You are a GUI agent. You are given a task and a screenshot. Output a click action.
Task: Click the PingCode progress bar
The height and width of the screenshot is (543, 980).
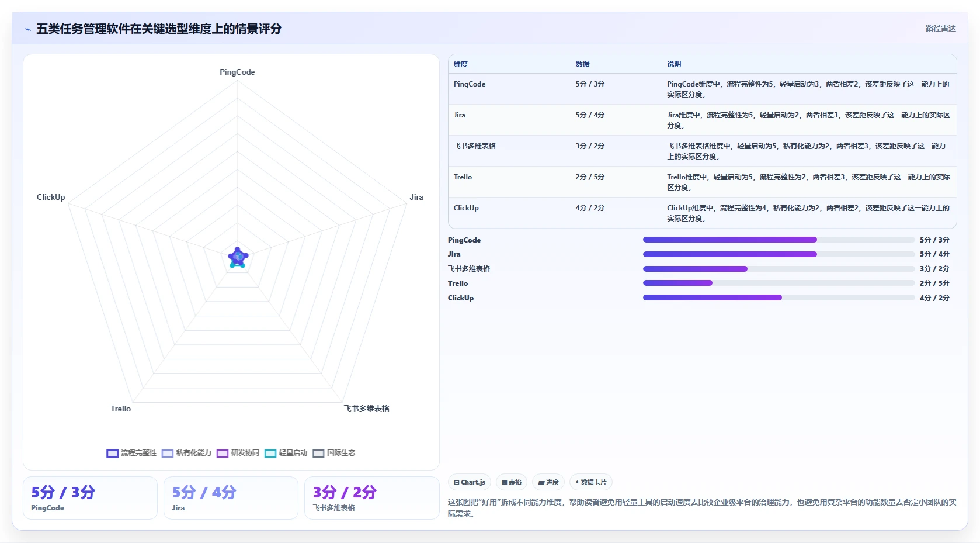[779, 240]
